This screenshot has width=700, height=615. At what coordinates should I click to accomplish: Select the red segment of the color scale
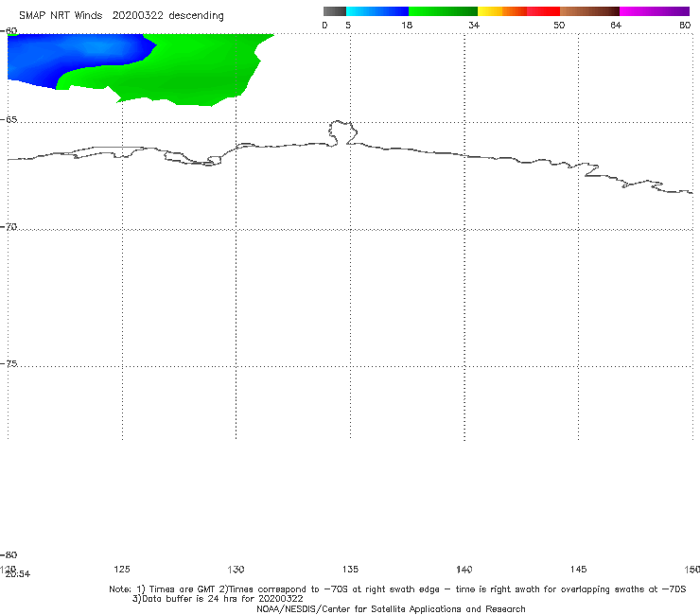tap(543, 11)
